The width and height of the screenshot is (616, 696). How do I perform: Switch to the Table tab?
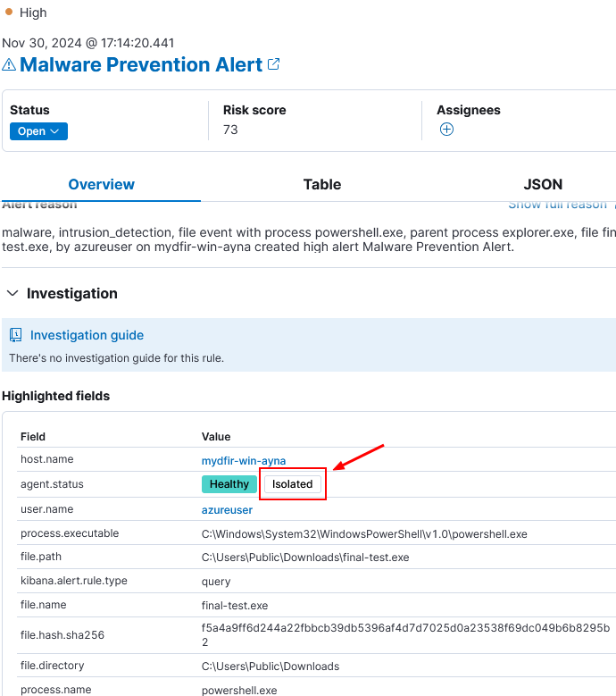[x=322, y=184]
